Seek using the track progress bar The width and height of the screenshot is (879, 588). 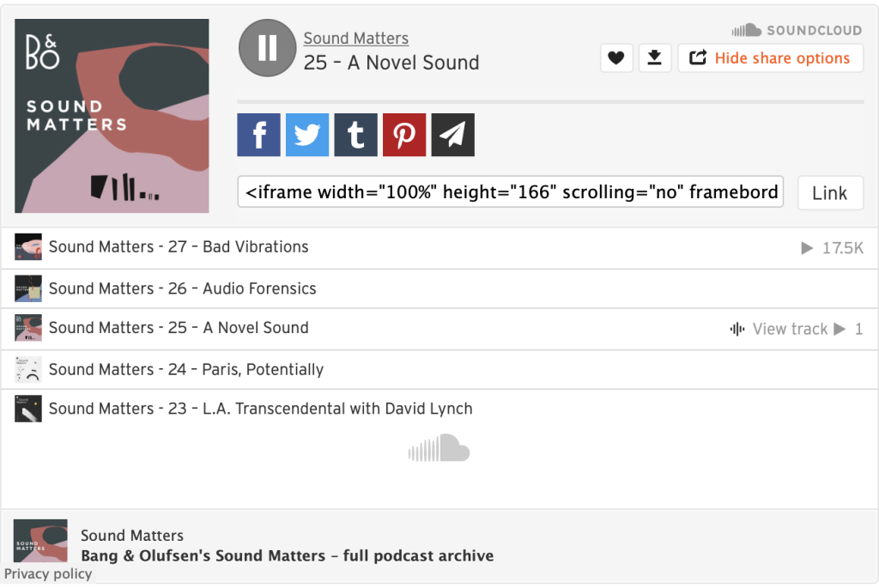pos(550,102)
